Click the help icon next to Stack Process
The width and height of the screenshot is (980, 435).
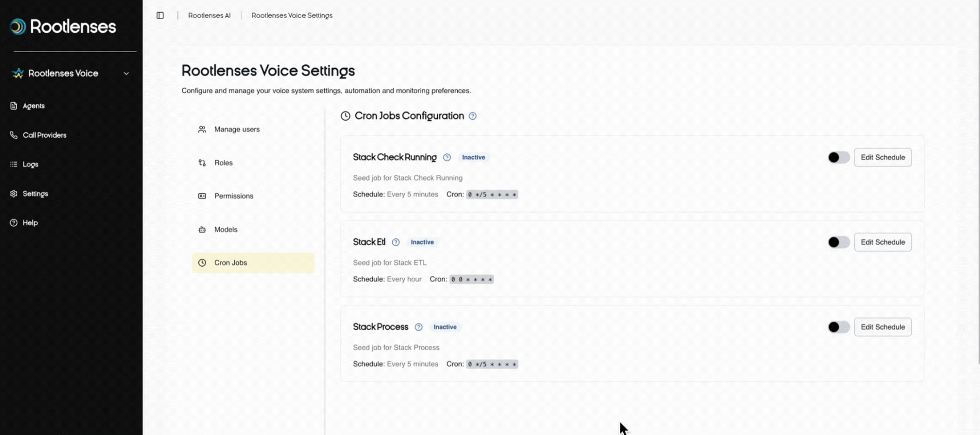tap(418, 327)
